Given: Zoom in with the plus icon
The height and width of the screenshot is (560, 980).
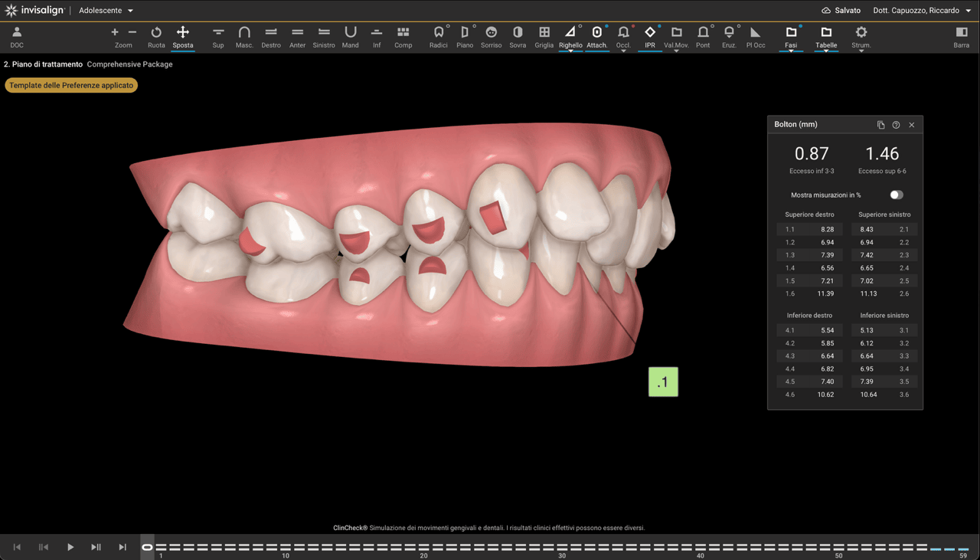Looking at the screenshot, I should (x=115, y=32).
